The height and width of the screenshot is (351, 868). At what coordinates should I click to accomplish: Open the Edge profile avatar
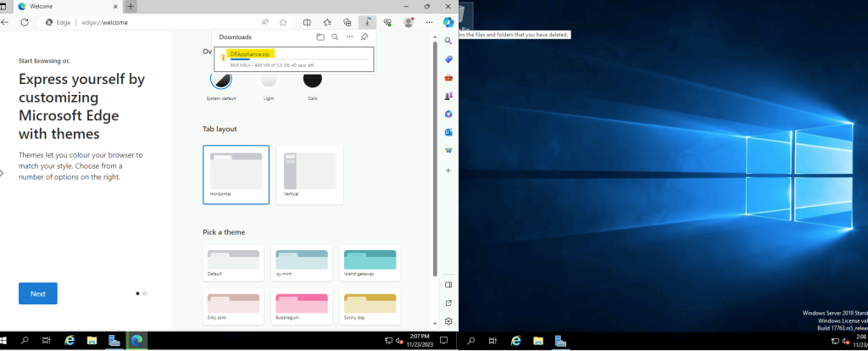pyautogui.click(x=409, y=23)
